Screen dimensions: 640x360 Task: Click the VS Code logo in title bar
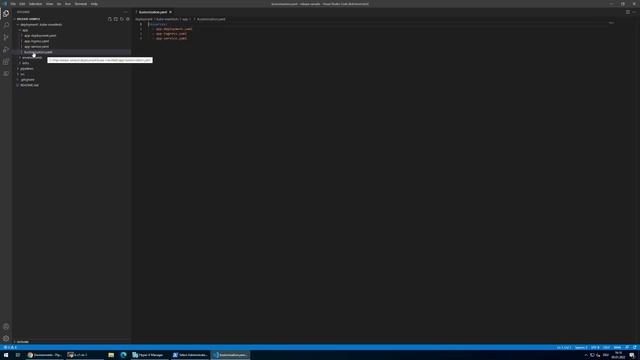click(5, 4)
